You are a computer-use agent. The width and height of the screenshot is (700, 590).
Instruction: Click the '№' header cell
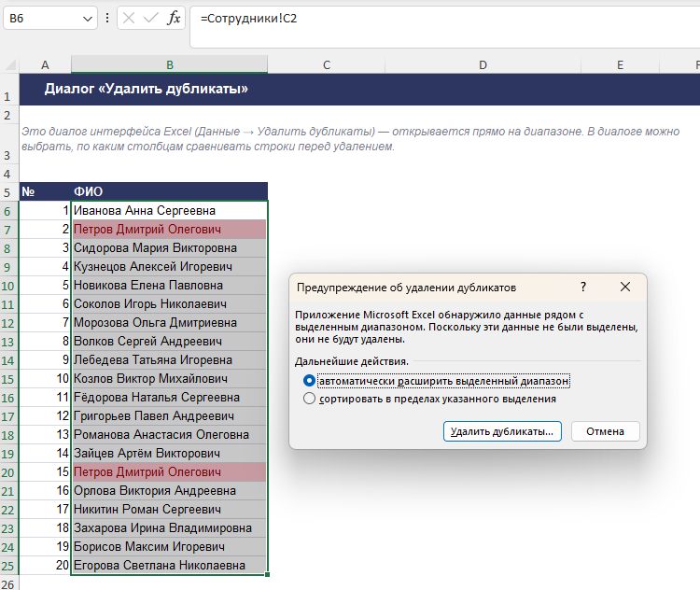coord(45,191)
